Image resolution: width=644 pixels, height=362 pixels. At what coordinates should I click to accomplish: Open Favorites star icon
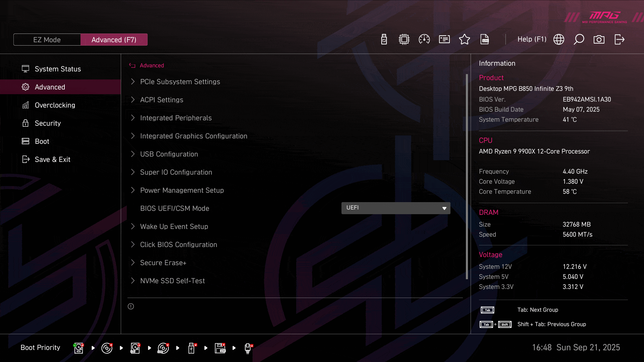click(465, 40)
